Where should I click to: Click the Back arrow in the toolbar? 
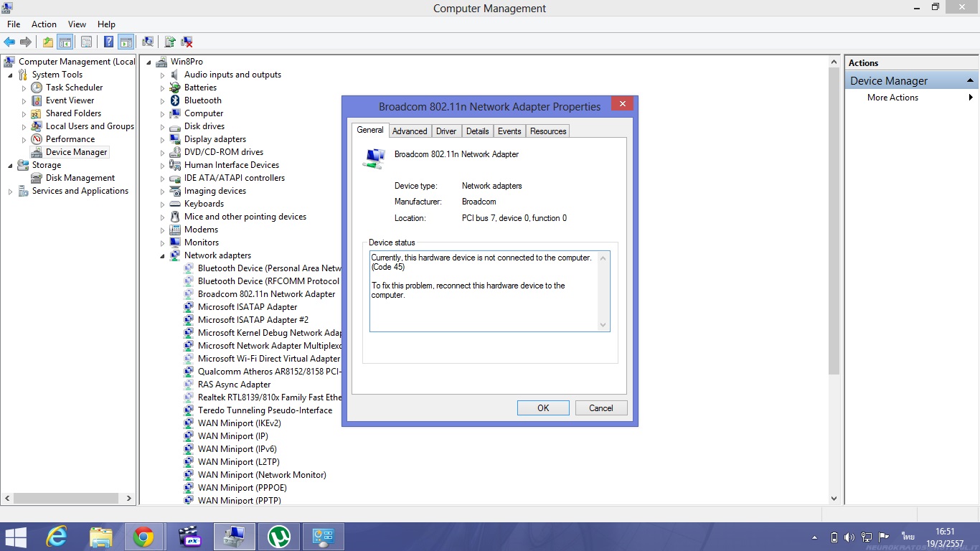pyautogui.click(x=9, y=42)
